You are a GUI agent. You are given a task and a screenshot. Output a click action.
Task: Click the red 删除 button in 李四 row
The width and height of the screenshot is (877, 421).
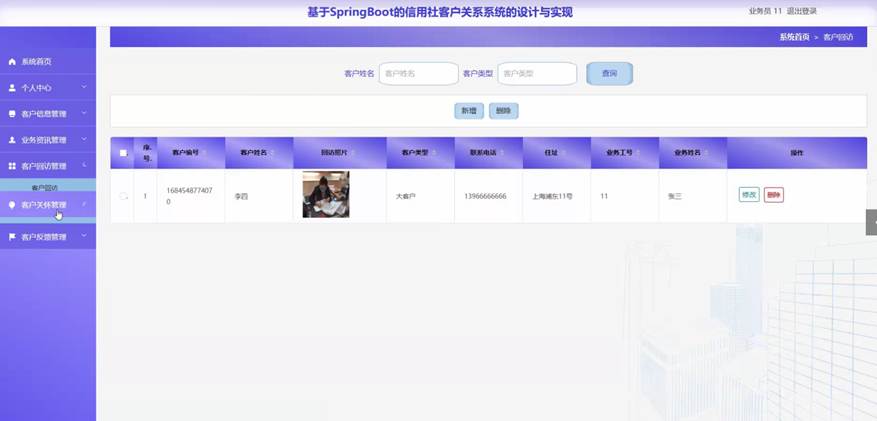774,195
